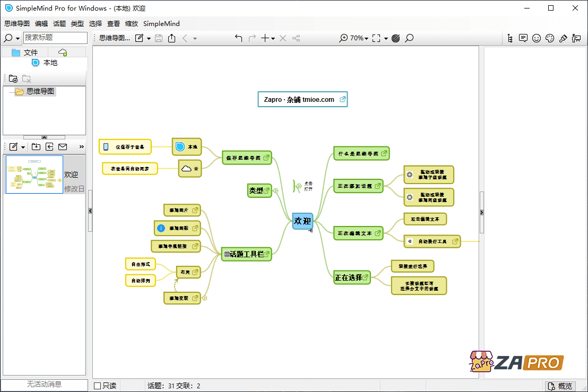The width and height of the screenshot is (588, 392).
Task: Click the focus target icon
Action: point(395,38)
